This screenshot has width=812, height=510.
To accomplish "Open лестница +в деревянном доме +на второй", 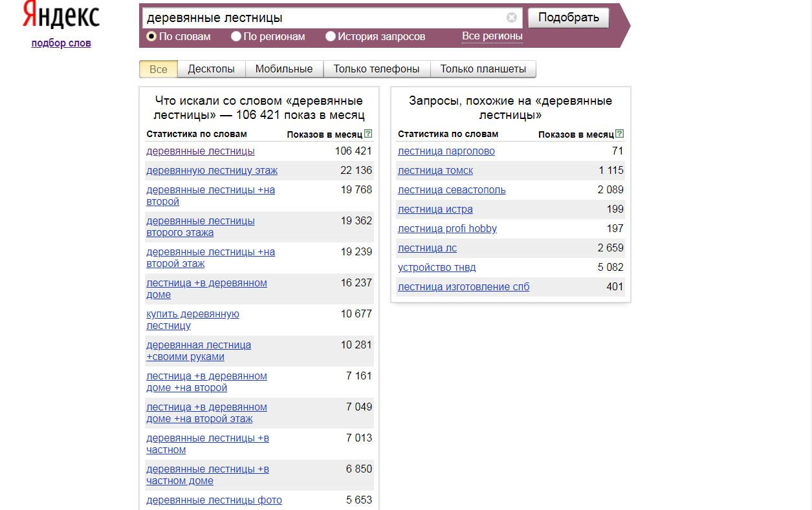I will [x=206, y=382].
